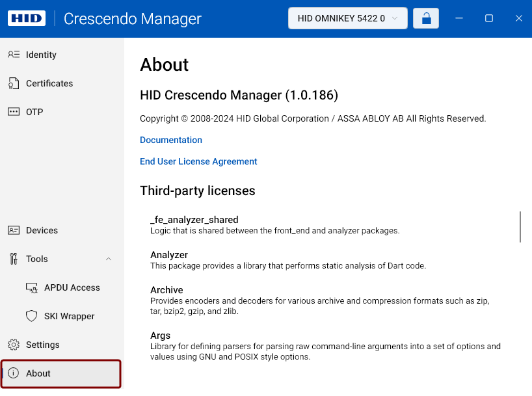The image size is (532, 396).
Task: Minimize the Crescendo Manager window
Action: [x=459, y=18]
